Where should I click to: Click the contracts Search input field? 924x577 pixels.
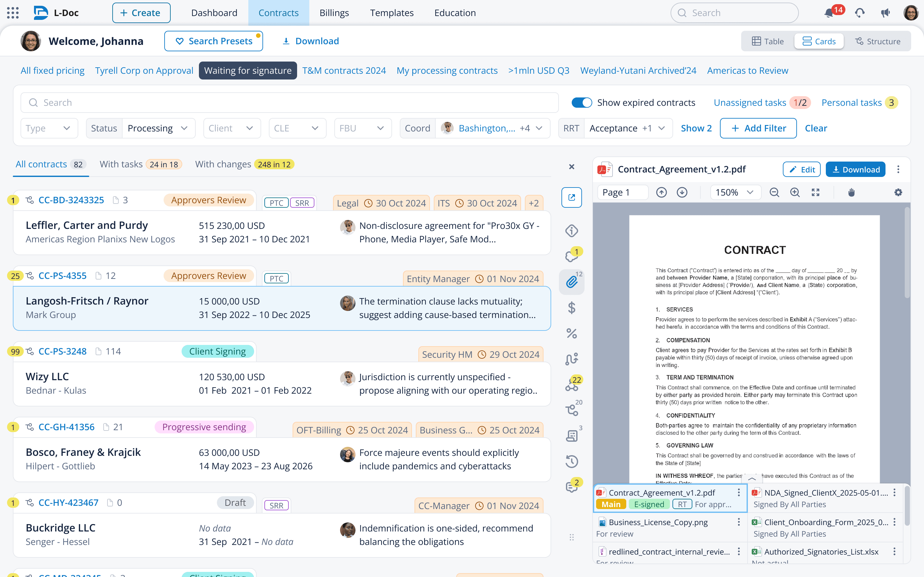[290, 103]
